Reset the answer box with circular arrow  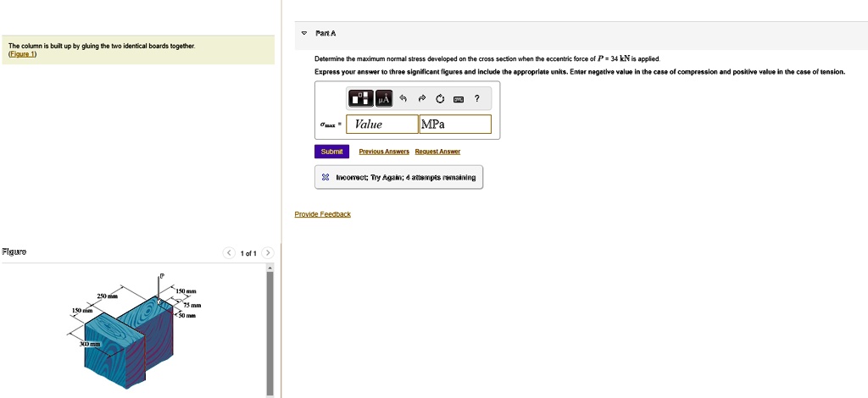click(x=440, y=99)
